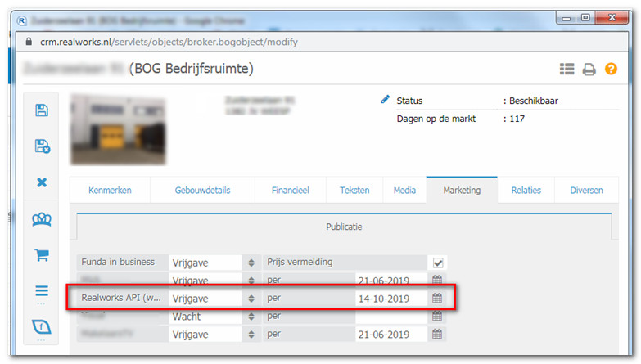Open the shopping cart icon
This screenshot has width=641, height=364.
pos(42,255)
